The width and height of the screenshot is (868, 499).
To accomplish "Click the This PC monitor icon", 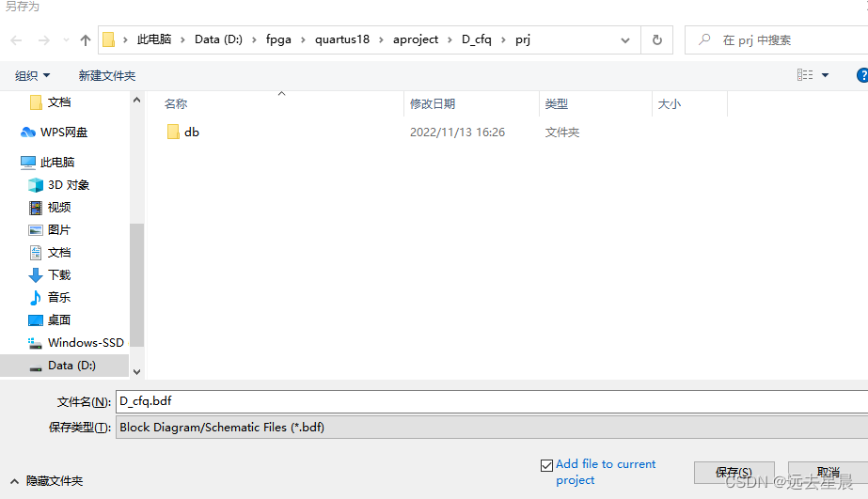I will tap(27, 162).
